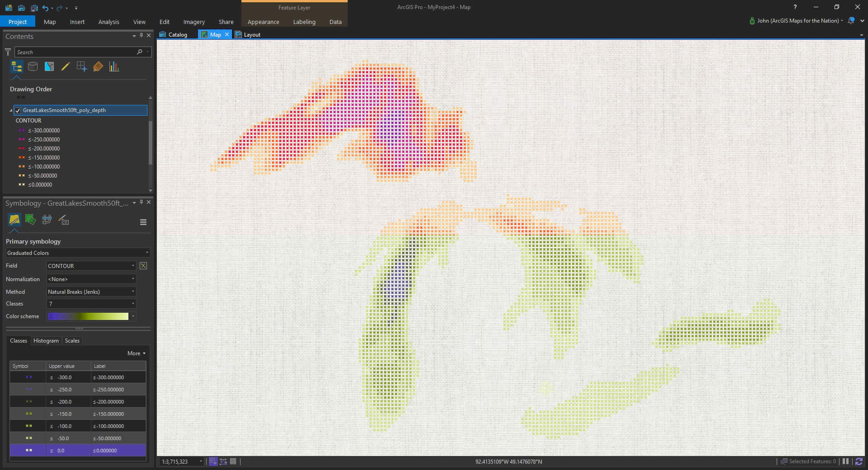Click the Save Project icon
The width and height of the screenshot is (868, 470).
click(x=34, y=8)
